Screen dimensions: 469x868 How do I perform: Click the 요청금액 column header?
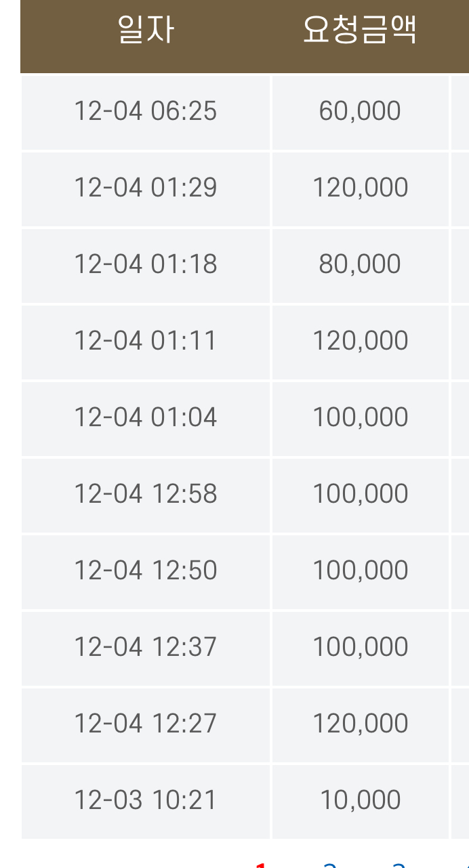click(x=359, y=31)
